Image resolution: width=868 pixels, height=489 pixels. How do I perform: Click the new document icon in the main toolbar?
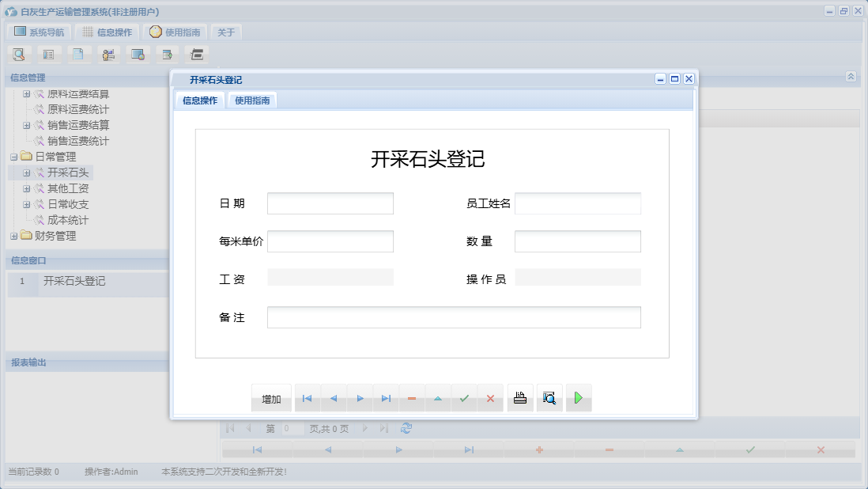pyautogui.click(x=78, y=54)
